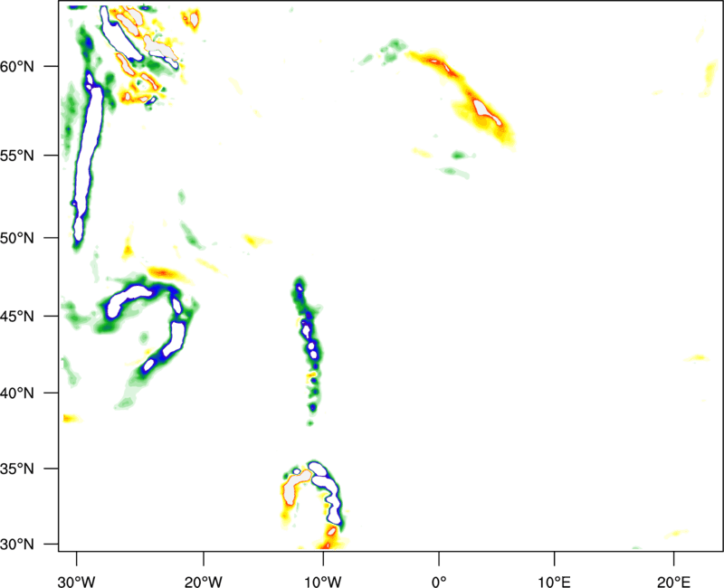Click the 55°N latitude label
The image size is (724, 588).
click(17, 156)
